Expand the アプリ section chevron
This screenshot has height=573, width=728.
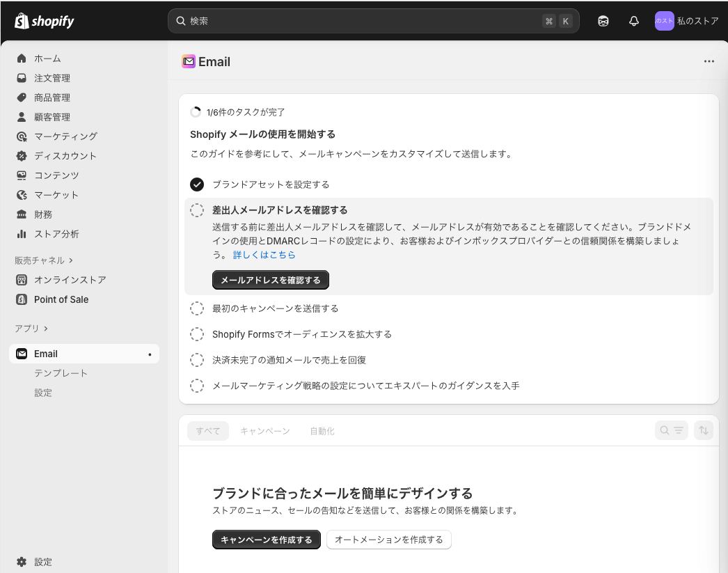coord(45,329)
